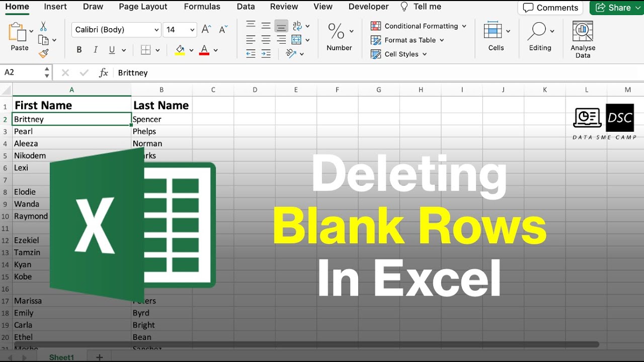Confirm entry with the formula bar checkmark
This screenshot has height=362, width=644.
(84, 73)
